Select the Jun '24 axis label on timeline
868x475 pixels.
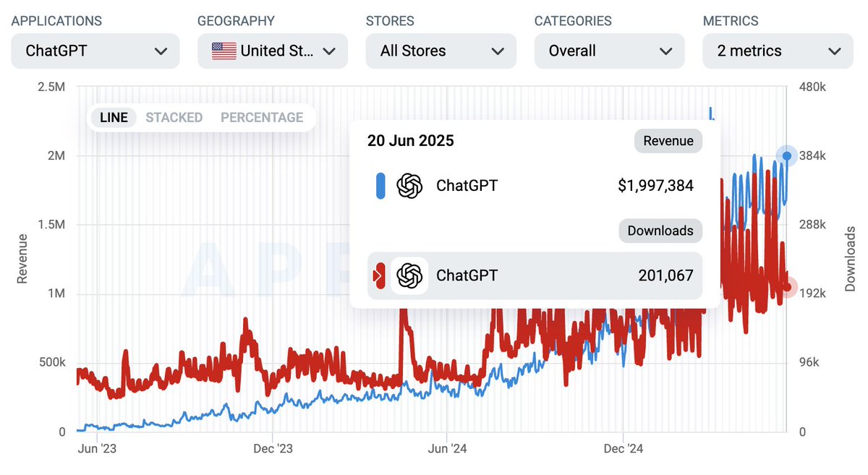tap(448, 448)
